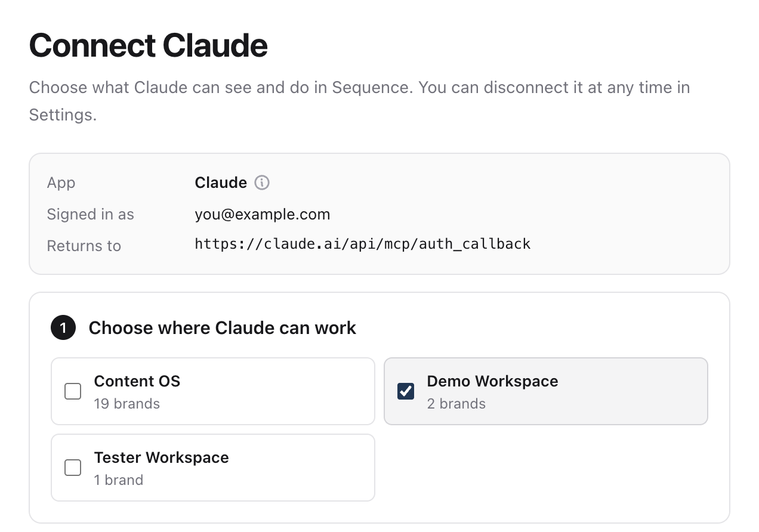Viewport: 759px width, 532px height.
Task: Click the info icon next to Claude
Action: [262, 183]
